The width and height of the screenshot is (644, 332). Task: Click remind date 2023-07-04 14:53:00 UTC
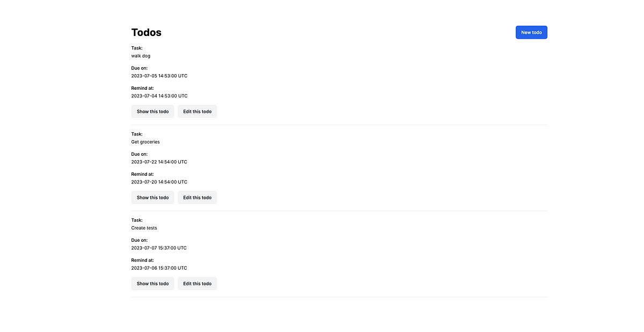pos(159,96)
